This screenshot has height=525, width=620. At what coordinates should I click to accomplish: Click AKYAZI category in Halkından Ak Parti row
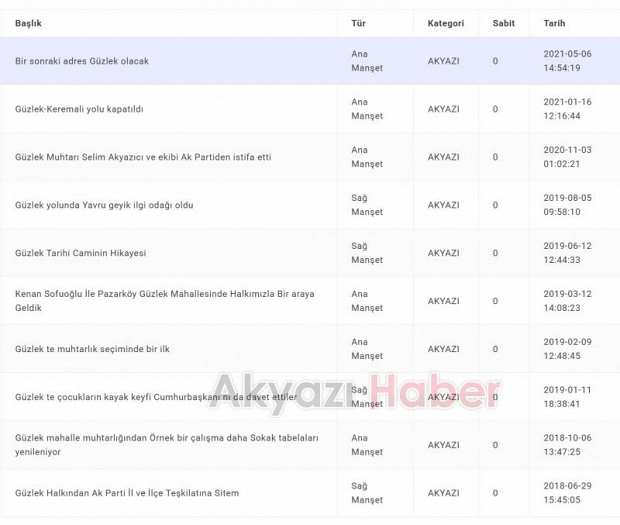point(443,493)
